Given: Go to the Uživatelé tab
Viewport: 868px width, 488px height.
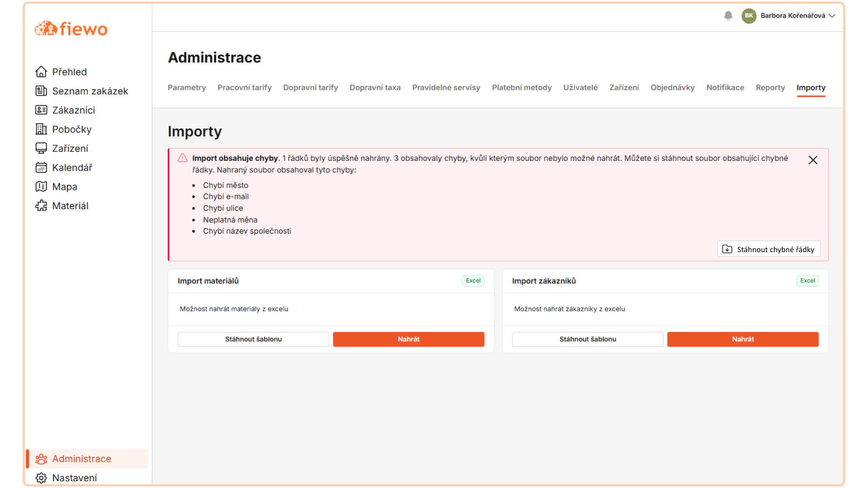Looking at the screenshot, I should (580, 88).
